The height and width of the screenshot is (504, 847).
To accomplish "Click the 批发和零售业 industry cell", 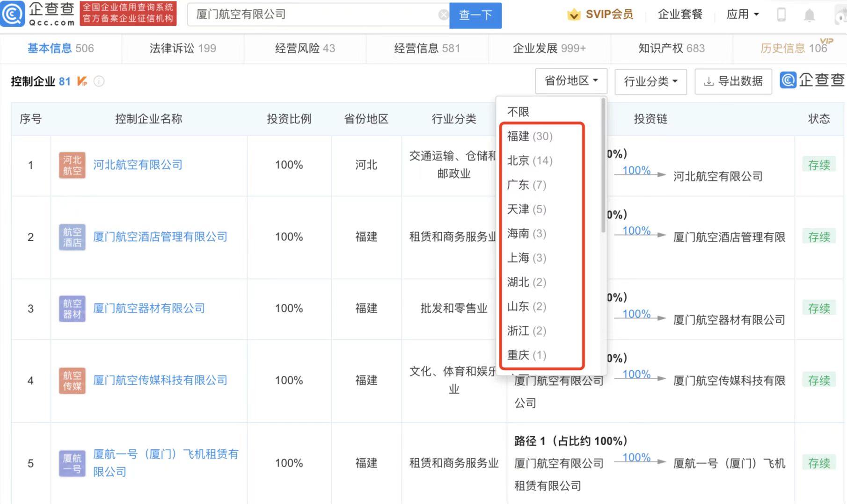I will click(454, 309).
